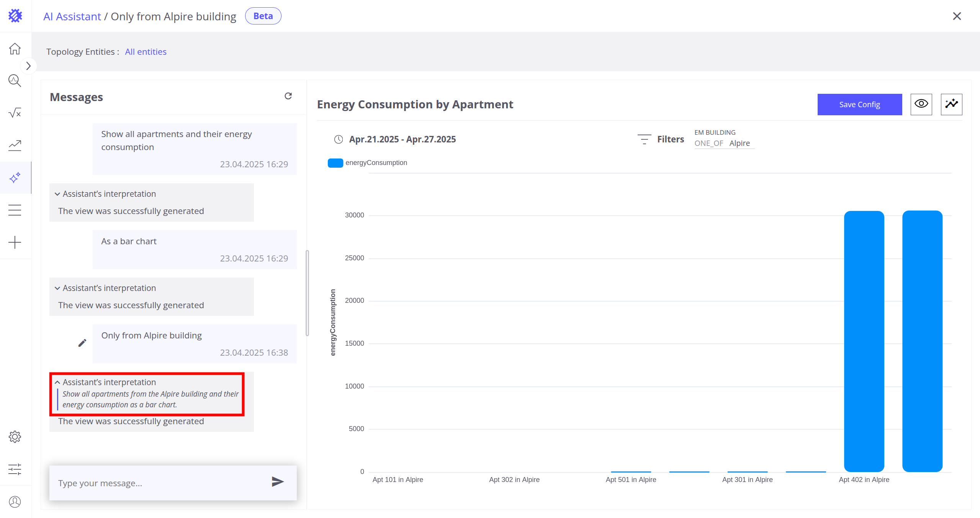The width and height of the screenshot is (980, 518).
Task: Click the All entities link
Action: click(146, 52)
